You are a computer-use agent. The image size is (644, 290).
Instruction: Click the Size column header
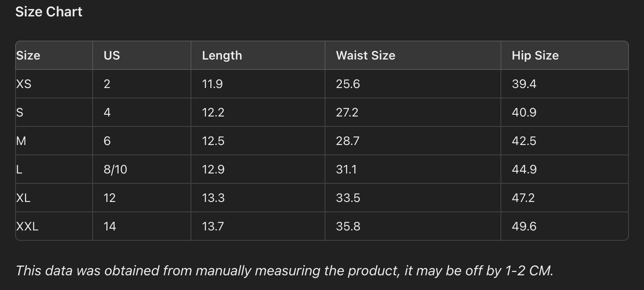tap(28, 55)
